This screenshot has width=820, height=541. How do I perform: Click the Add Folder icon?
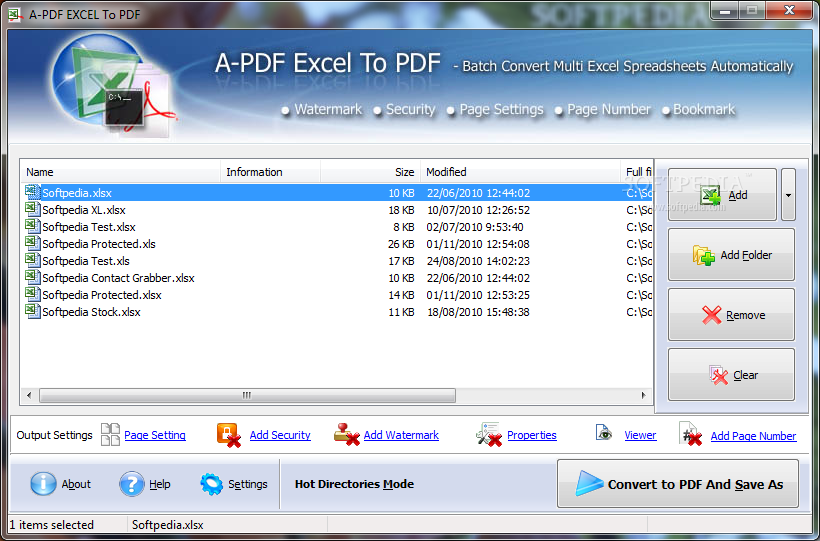point(703,255)
